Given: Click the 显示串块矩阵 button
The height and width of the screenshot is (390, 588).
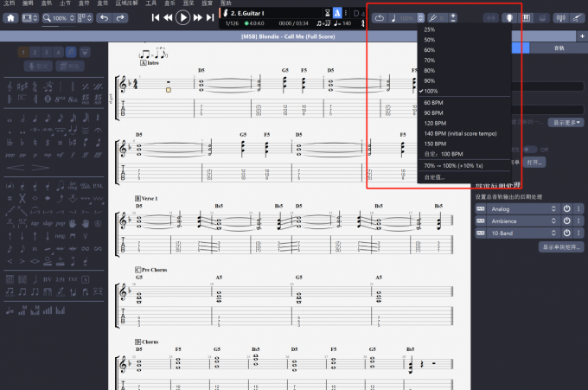Looking at the screenshot, I should [x=561, y=246].
